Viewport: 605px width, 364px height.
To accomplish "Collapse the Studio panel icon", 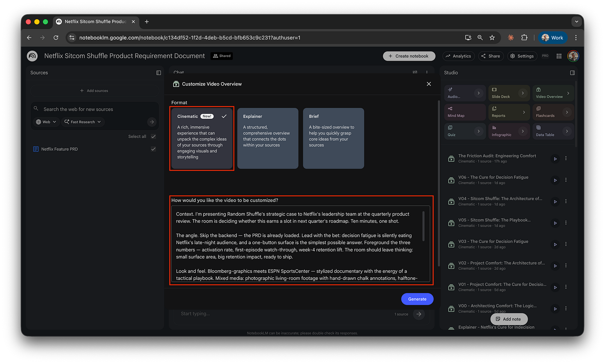I will [x=572, y=73].
